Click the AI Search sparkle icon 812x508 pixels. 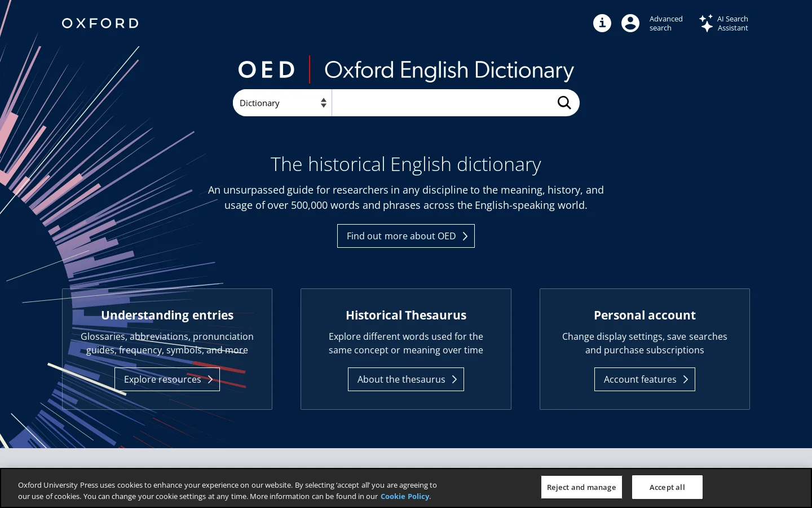(707, 23)
